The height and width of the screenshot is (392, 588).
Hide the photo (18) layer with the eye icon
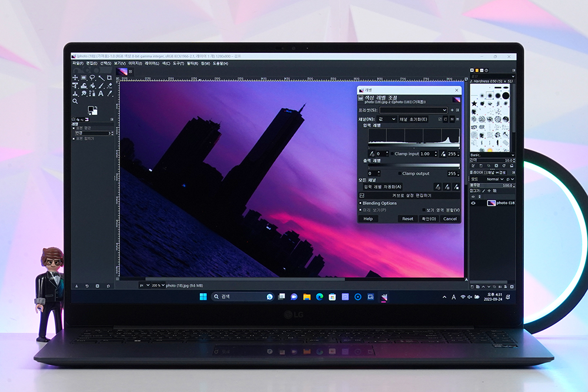(x=473, y=203)
